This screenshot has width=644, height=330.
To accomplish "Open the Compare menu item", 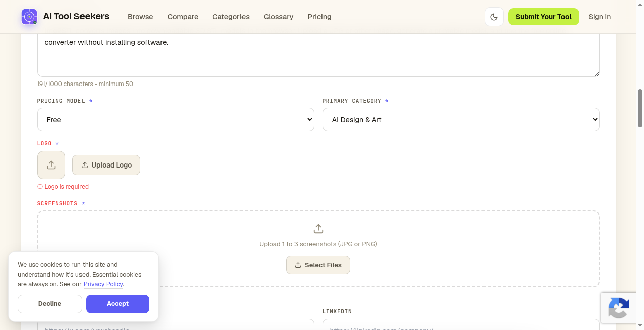I will pos(183,17).
